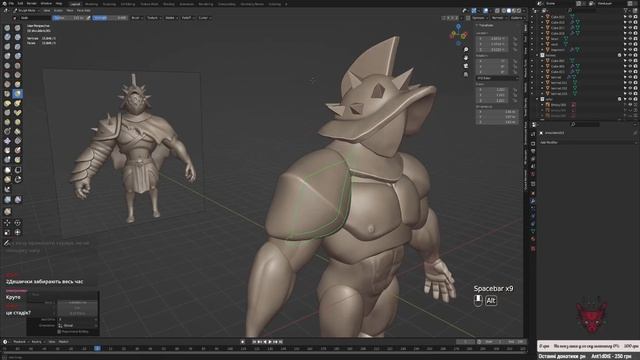This screenshot has height=360, width=640.
Task: Toggle the first Empty row's eye icon
Action: (x=630, y=105)
